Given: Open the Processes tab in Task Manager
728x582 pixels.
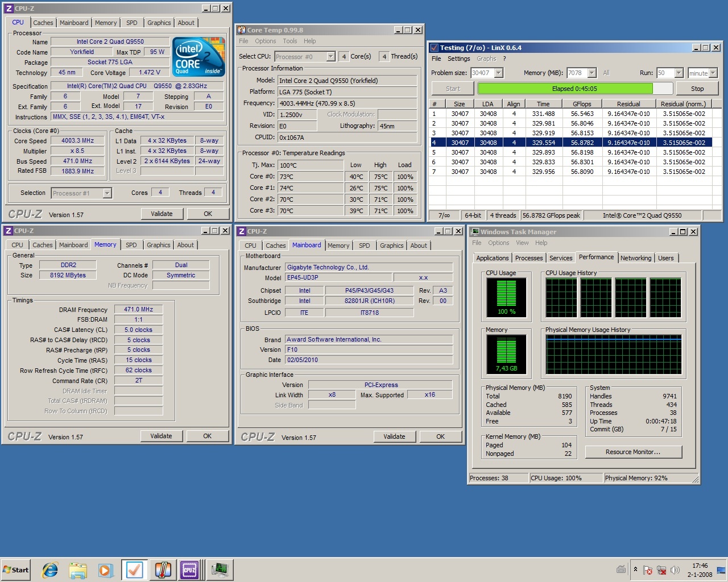Looking at the screenshot, I should click(528, 258).
